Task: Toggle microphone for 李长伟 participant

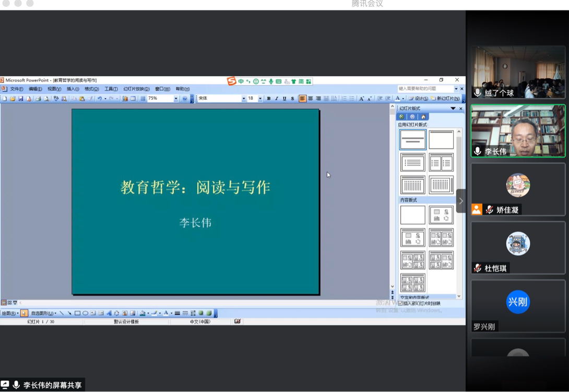Action: tap(478, 151)
